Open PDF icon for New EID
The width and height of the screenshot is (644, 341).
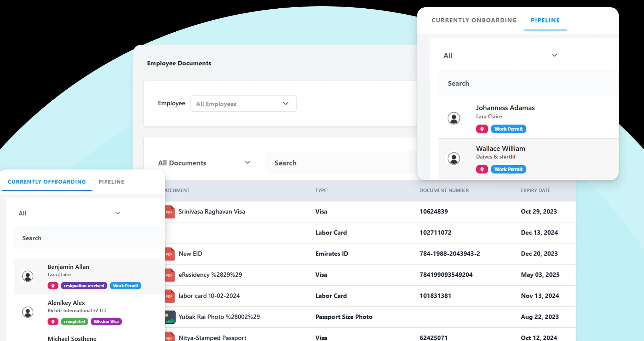[170, 254]
